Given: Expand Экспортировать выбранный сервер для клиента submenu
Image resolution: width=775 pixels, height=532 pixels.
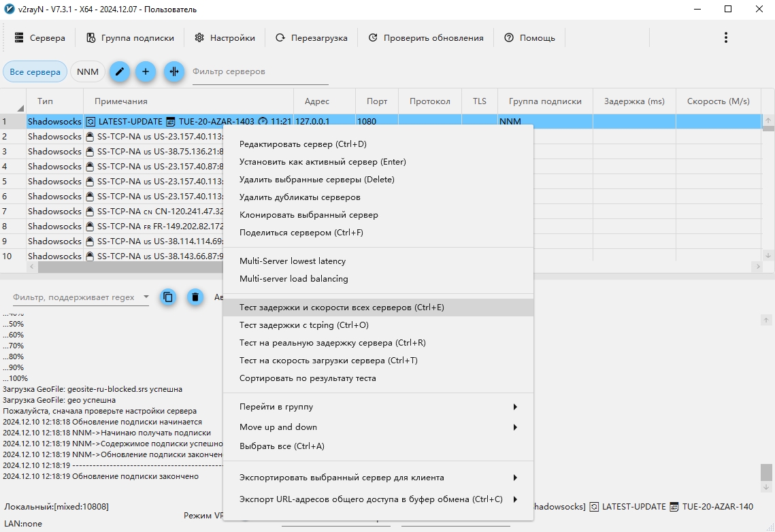Looking at the screenshot, I should [x=378, y=478].
